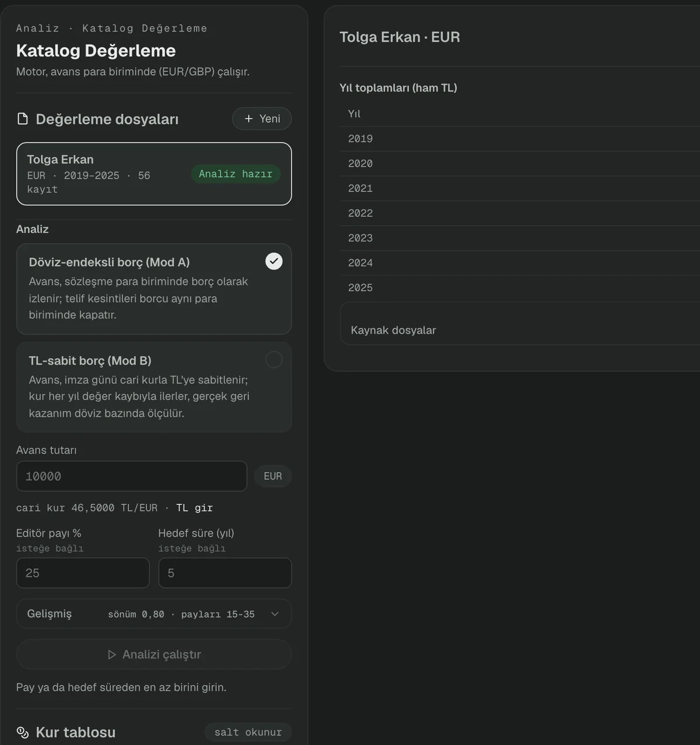Viewport: 700px width, 745px height.
Task: Click the document icon beside Değerleme dosyaları
Action: 23,119
